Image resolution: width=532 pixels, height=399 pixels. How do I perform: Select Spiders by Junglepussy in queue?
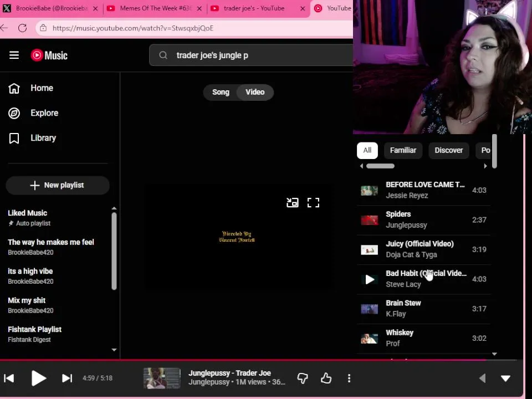pyautogui.click(x=423, y=220)
